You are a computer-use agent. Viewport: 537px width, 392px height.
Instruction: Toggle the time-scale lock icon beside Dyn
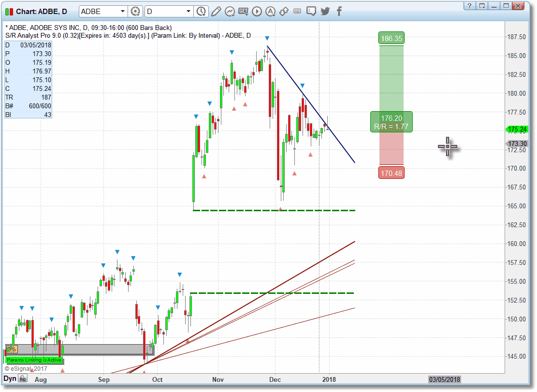click(x=23, y=378)
